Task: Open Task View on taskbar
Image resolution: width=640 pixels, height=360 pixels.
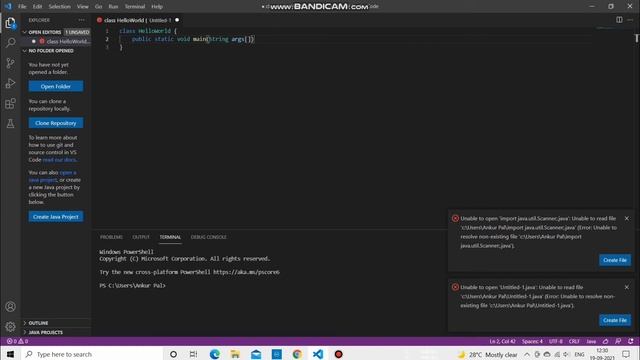Action: click(x=193, y=354)
